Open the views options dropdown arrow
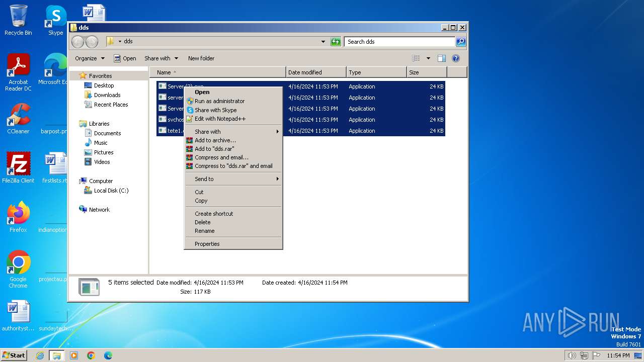Image resolution: width=644 pixels, height=362 pixels. coord(428,58)
